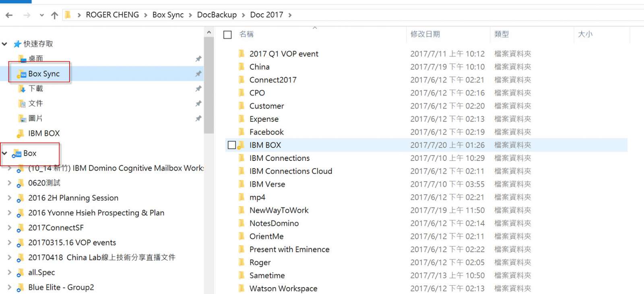The height and width of the screenshot is (294, 644).
Task: Click the 圖片 pictures folder icon
Action: 22,118
